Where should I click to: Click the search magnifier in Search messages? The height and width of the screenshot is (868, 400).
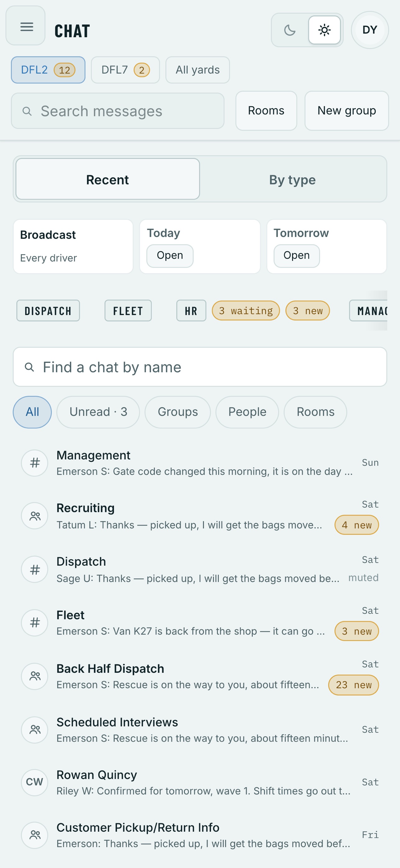click(x=27, y=111)
